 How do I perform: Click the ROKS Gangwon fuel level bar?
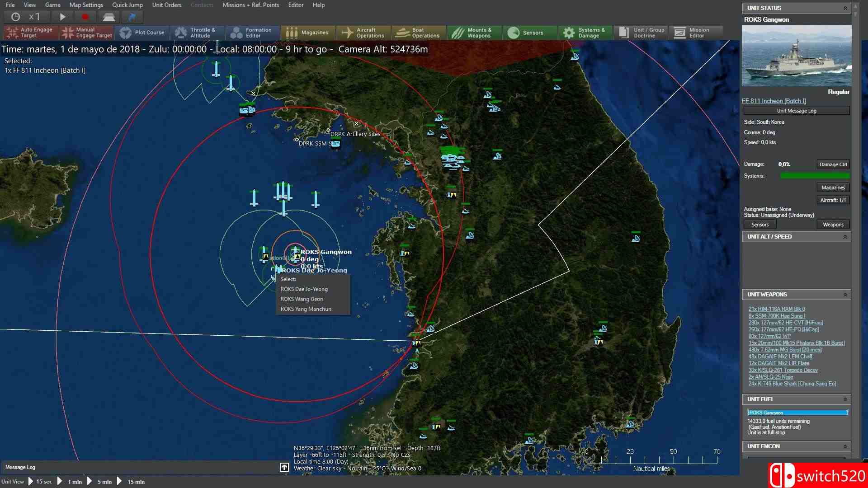pos(797,412)
